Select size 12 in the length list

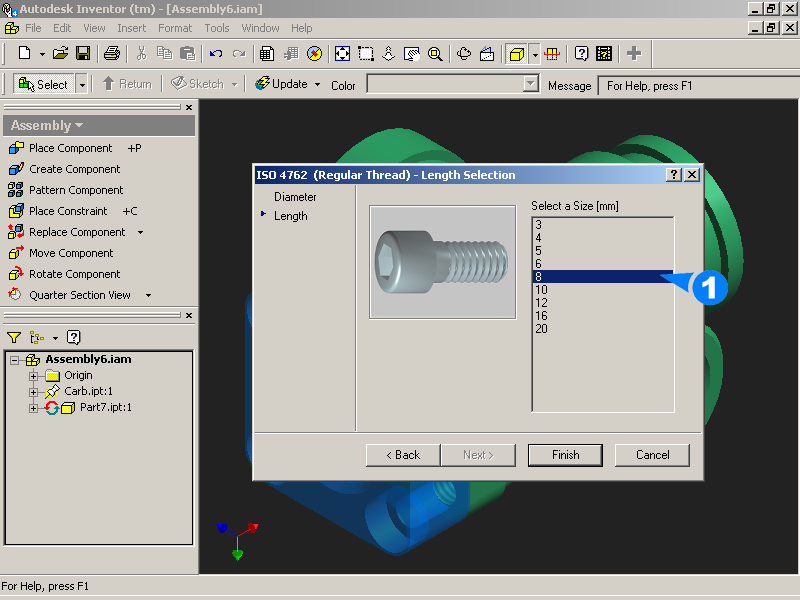[541, 303]
